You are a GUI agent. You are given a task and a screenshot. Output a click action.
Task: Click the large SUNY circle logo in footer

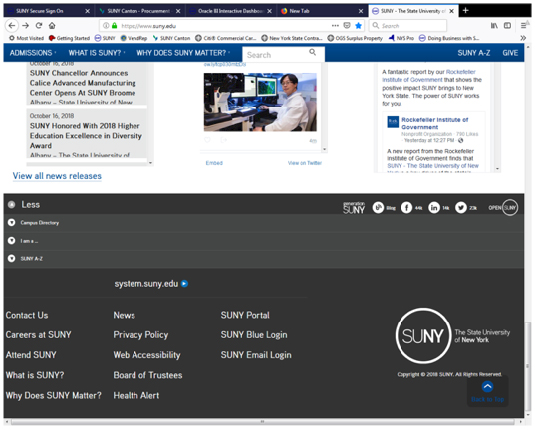tap(423, 336)
